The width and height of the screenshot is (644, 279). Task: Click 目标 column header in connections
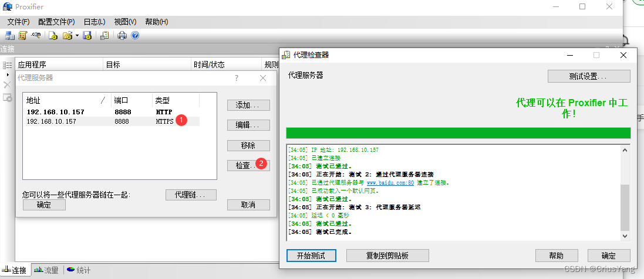tap(147, 65)
